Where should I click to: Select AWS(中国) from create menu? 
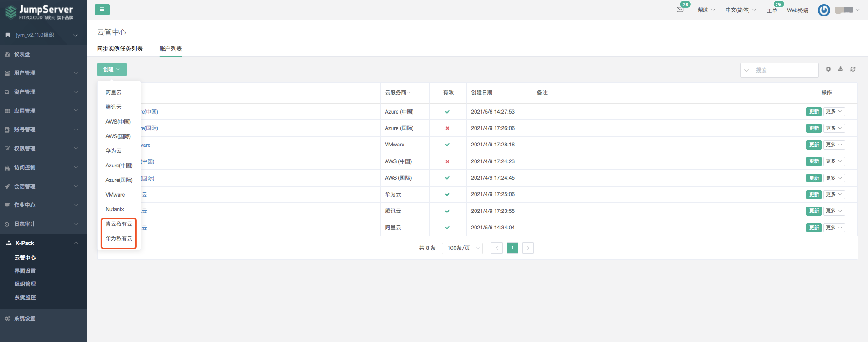coord(119,122)
